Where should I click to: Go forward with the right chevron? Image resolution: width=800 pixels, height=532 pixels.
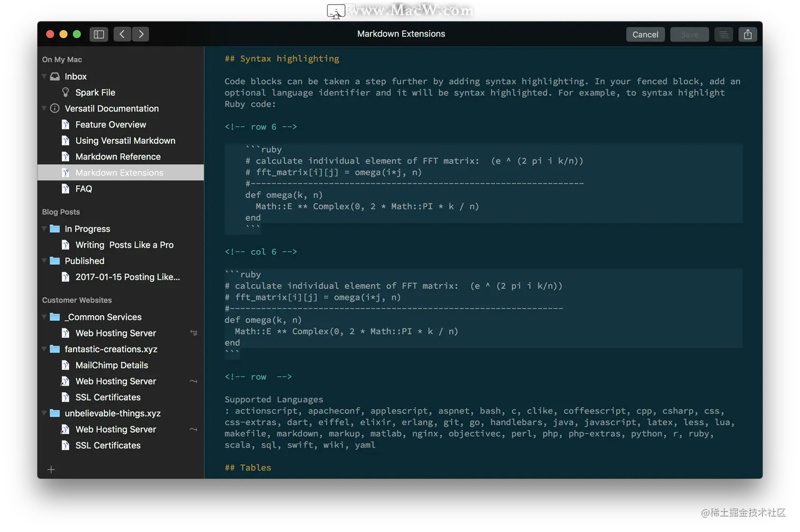pyautogui.click(x=141, y=34)
